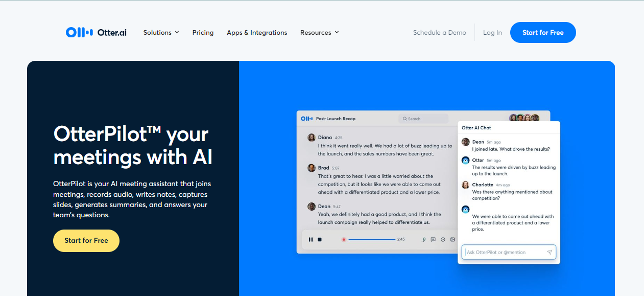
Task: Navigate to Apps & Integrations
Action: tap(257, 32)
